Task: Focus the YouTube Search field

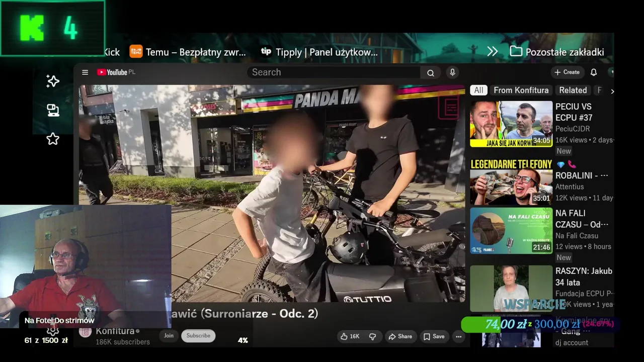Action: click(x=334, y=72)
